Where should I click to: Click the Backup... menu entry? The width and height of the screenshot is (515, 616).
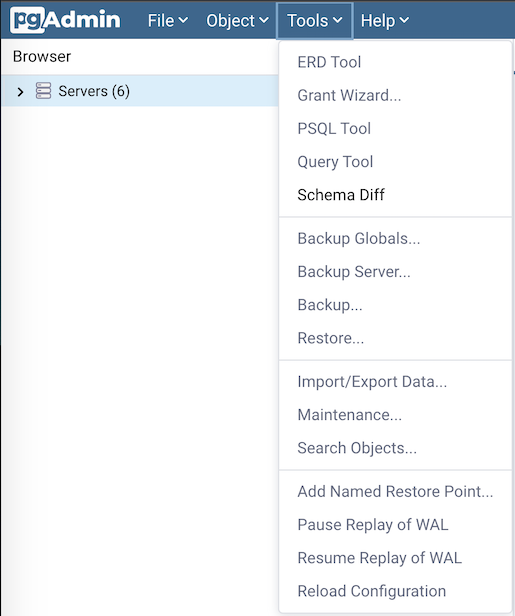[395, 305]
